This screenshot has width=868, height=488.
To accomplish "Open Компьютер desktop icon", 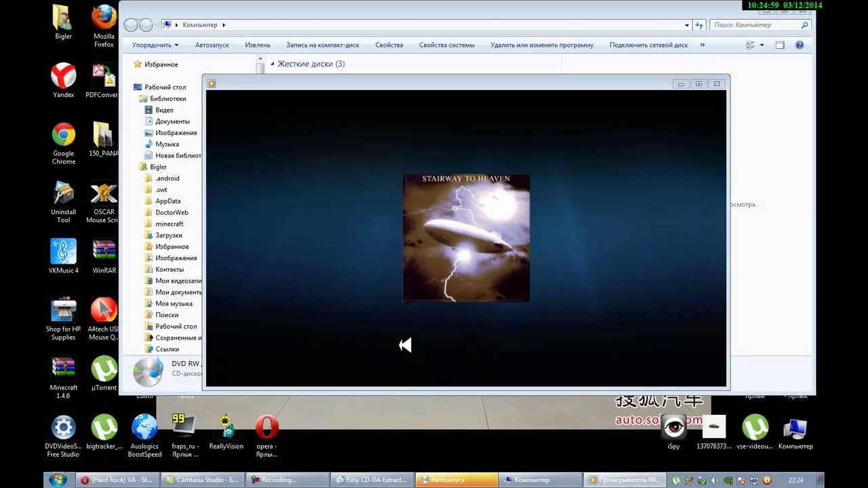I will pos(795,432).
